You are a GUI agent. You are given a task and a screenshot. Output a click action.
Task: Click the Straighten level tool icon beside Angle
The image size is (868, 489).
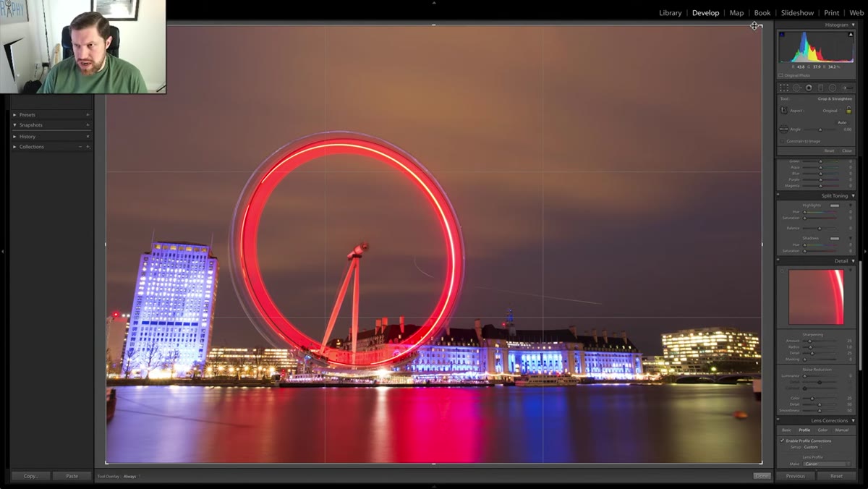tap(783, 129)
